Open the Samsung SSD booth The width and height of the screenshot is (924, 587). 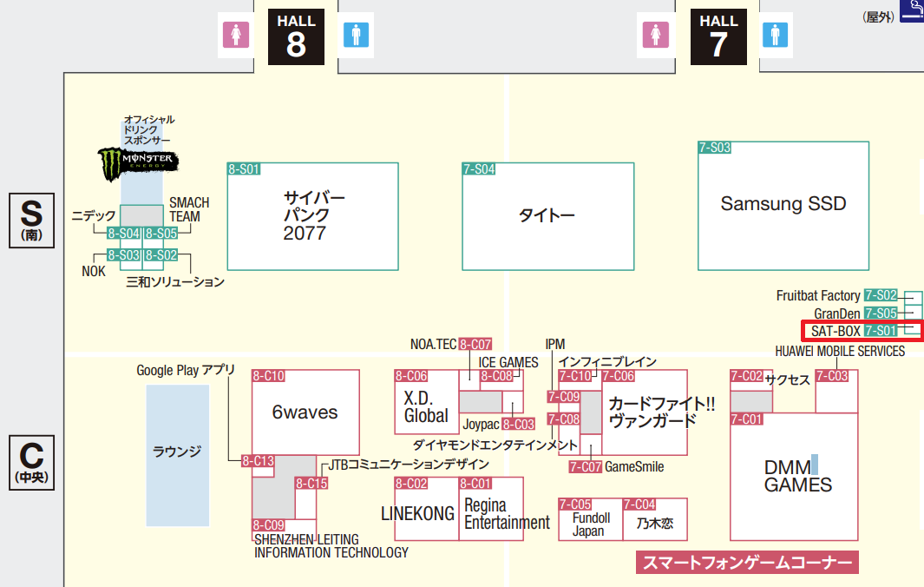(x=783, y=206)
